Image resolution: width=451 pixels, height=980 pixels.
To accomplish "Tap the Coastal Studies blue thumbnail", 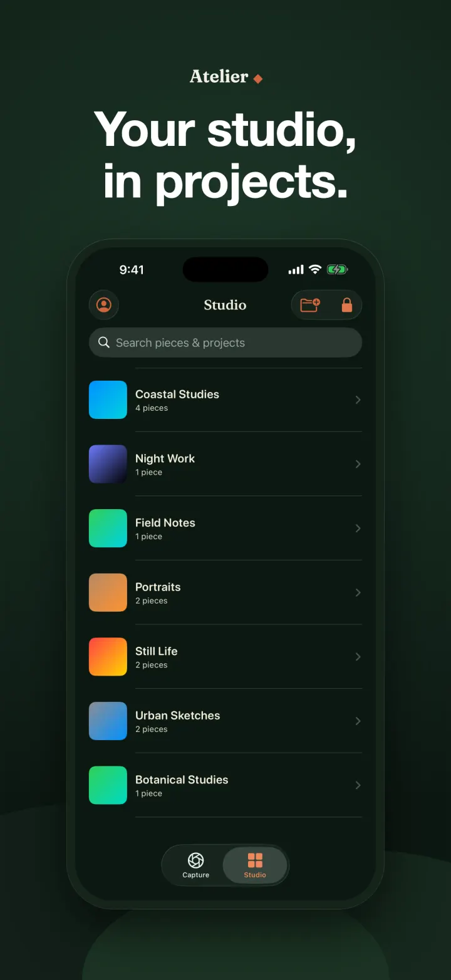I will pos(108,400).
